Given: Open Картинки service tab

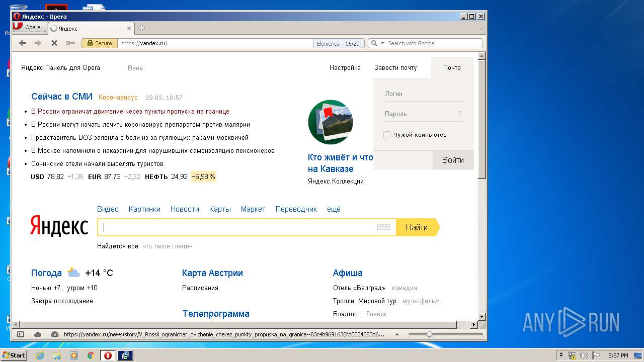Looking at the screenshot, I should click(x=144, y=209).
